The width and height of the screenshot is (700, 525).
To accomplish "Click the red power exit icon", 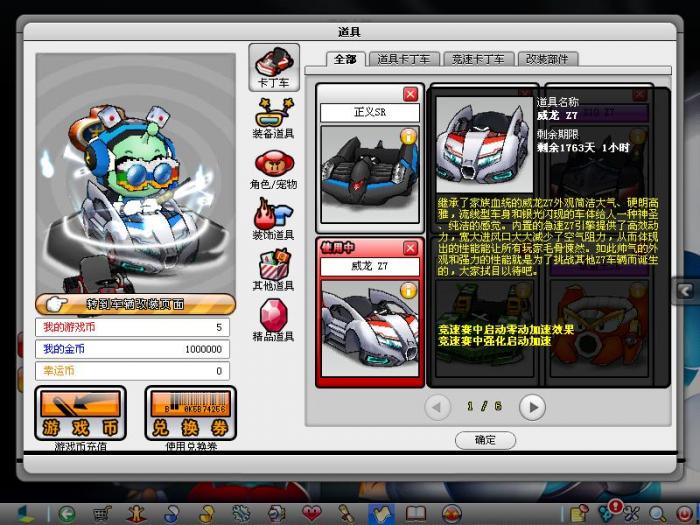I will (x=683, y=514).
